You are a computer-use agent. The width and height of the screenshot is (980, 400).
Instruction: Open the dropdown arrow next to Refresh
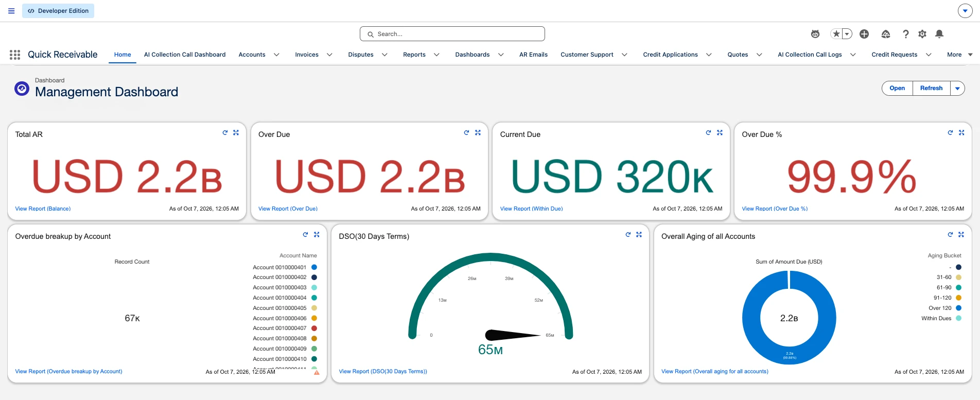pyautogui.click(x=957, y=89)
